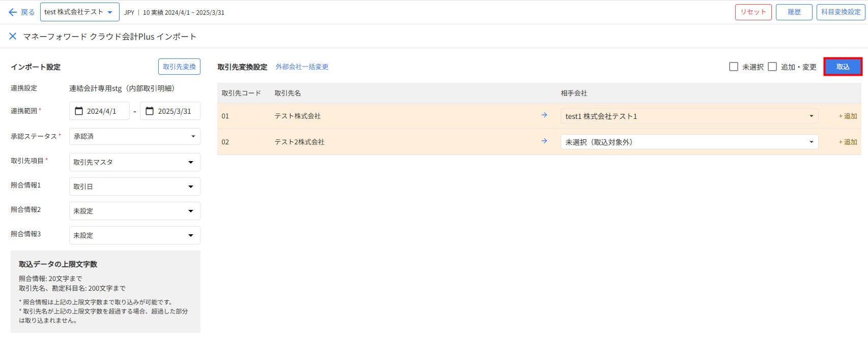The height and width of the screenshot is (341, 868).
Task: Open the 照合情報2 dropdown showing 未設定
Action: pos(135,211)
